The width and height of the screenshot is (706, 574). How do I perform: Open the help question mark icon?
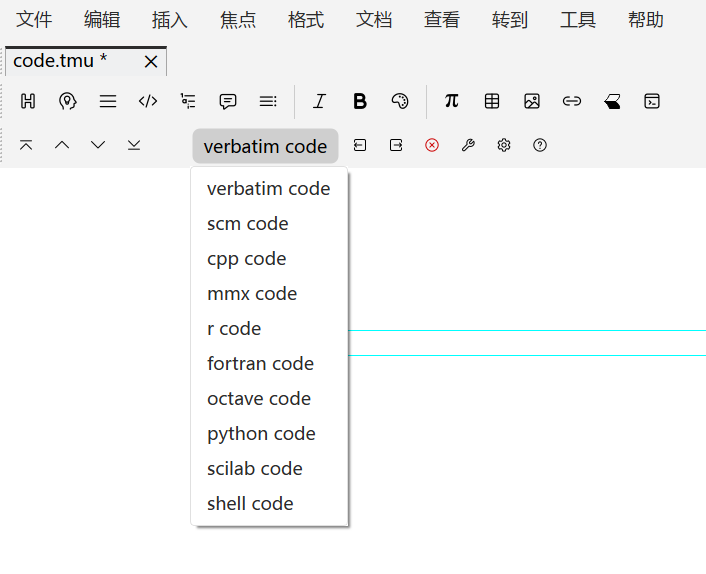[x=540, y=145]
